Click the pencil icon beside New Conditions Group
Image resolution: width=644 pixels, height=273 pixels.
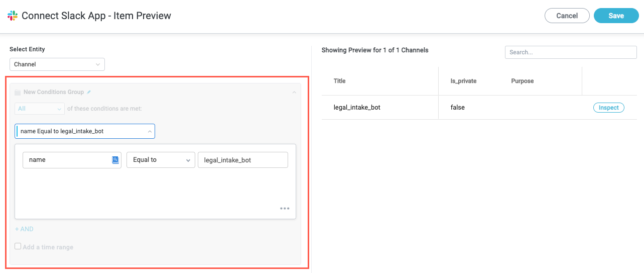[89, 92]
